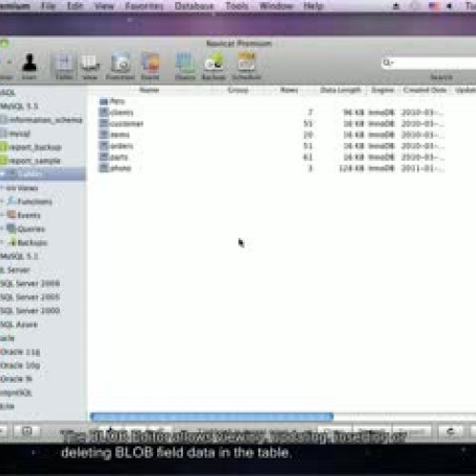Select the Oracle 11g connection

[x=20, y=351]
